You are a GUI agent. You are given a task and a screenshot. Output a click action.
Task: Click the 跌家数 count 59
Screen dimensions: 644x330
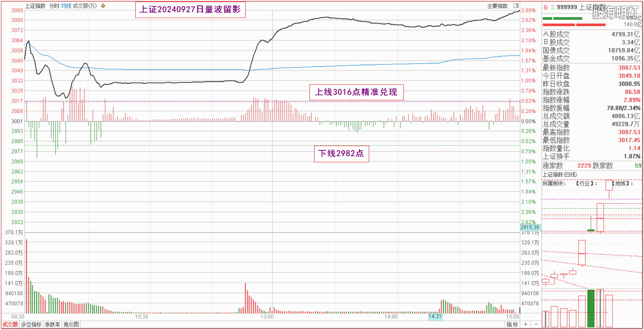tap(638, 166)
